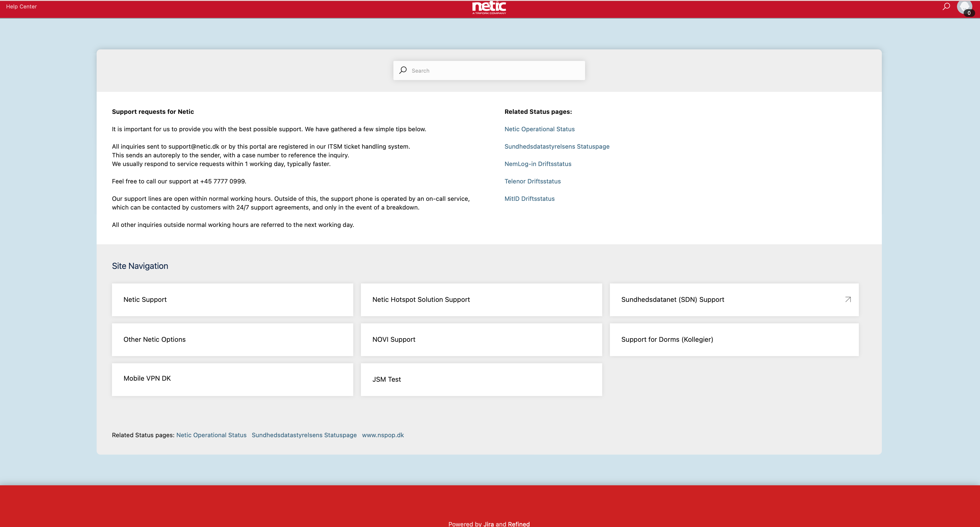Open the Other Netic Options card
The image size is (980, 527).
pyautogui.click(x=232, y=340)
